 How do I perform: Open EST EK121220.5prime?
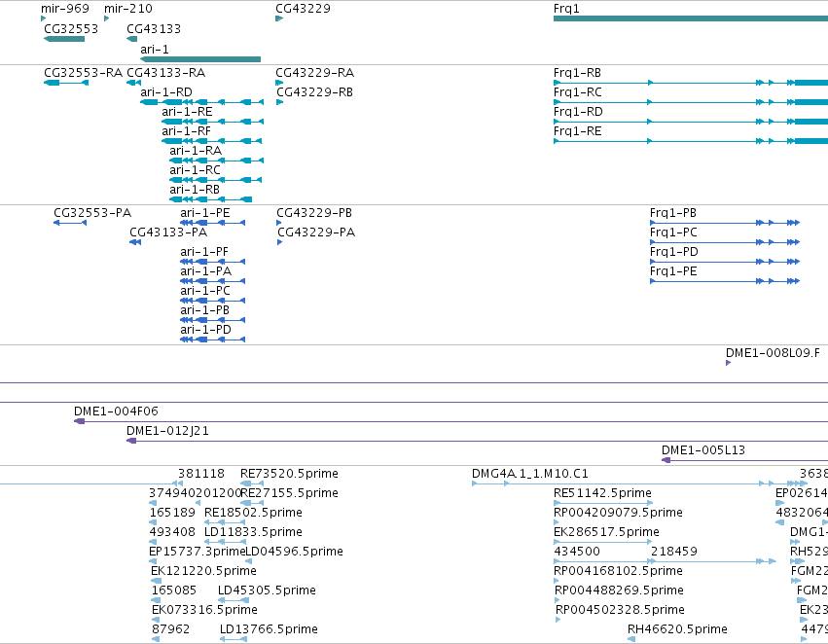[157, 581]
